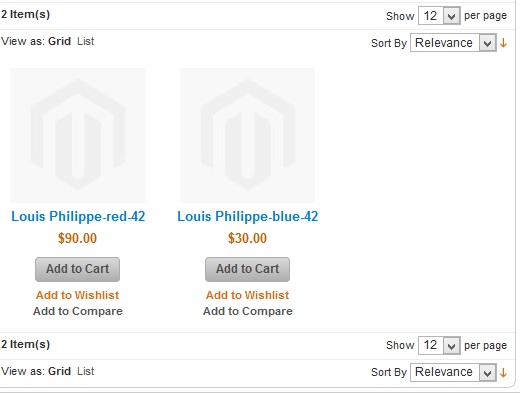Select Grid view at top toolbar
The height and width of the screenshot is (393, 520).
tap(59, 41)
